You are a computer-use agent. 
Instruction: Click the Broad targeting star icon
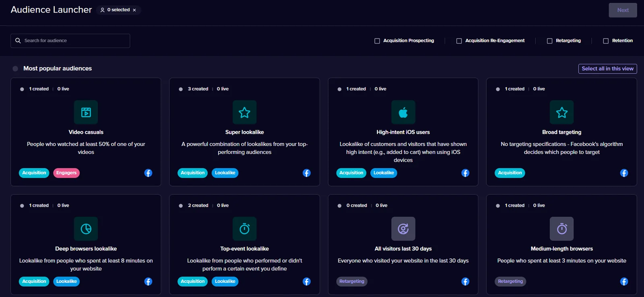tap(561, 112)
